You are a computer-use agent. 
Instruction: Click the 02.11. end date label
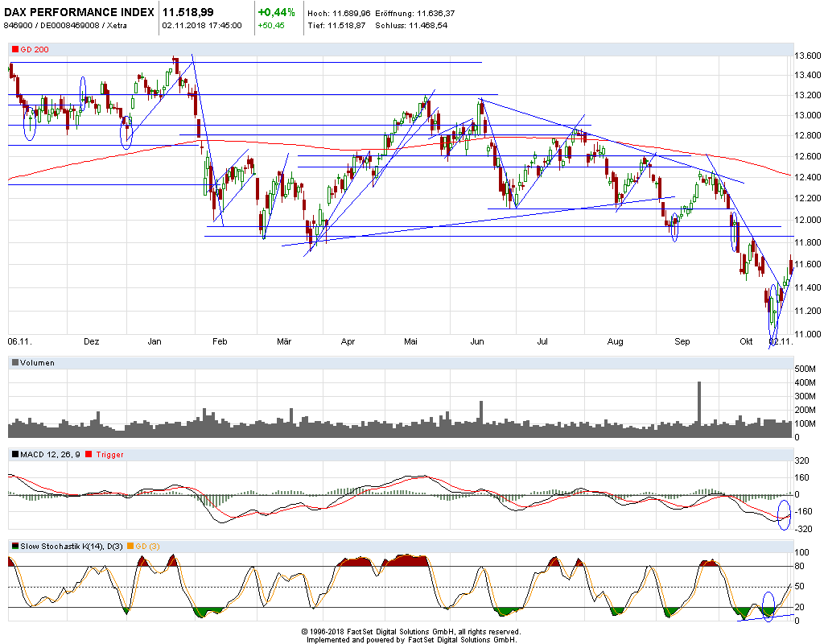click(x=781, y=341)
